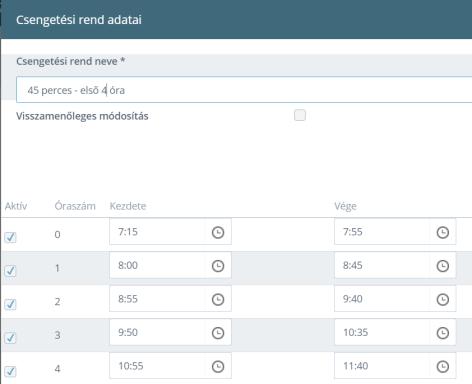The height and width of the screenshot is (384, 472).
Task: Open clock picker next to 8:55
Action: coord(218,299)
